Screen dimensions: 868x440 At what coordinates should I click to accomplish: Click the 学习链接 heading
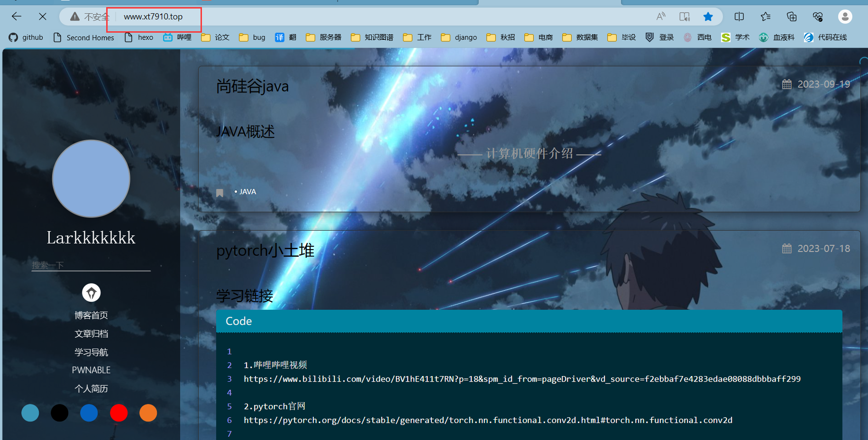(245, 296)
